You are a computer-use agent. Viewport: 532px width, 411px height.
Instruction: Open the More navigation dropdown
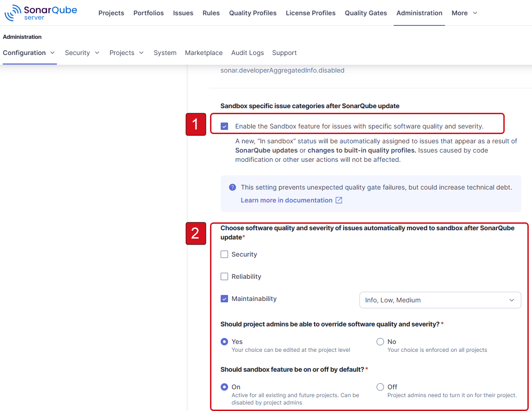point(464,13)
